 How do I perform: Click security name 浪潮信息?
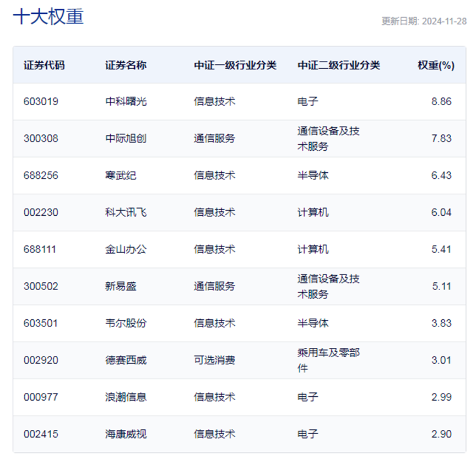[x=126, y=397]
